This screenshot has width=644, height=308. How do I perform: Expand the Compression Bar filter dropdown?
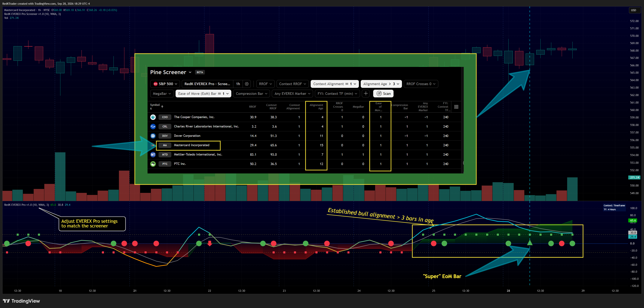coord(252,94)
